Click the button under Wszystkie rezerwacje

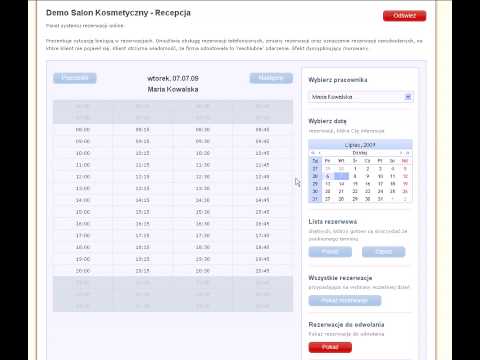tap(345, 300)
